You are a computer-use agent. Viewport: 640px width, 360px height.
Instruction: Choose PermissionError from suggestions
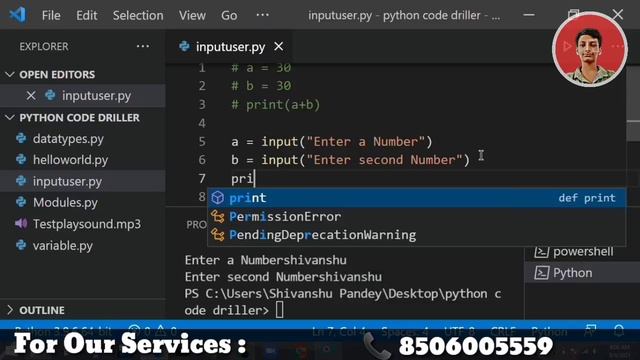pos(417,216)
